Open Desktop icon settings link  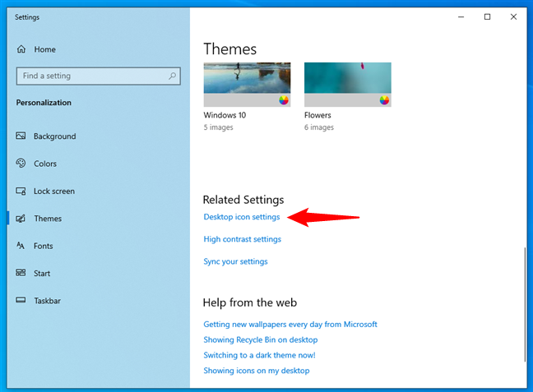[242, 217]
